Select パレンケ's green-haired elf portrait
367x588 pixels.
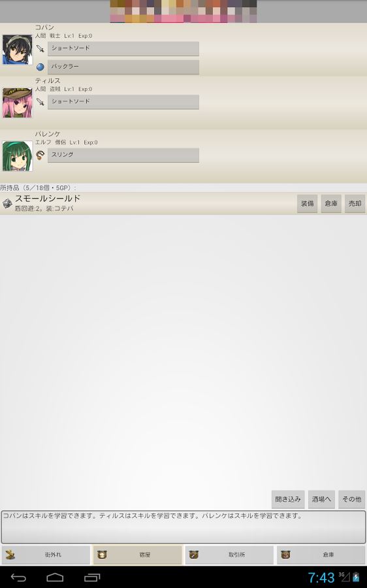17,156
